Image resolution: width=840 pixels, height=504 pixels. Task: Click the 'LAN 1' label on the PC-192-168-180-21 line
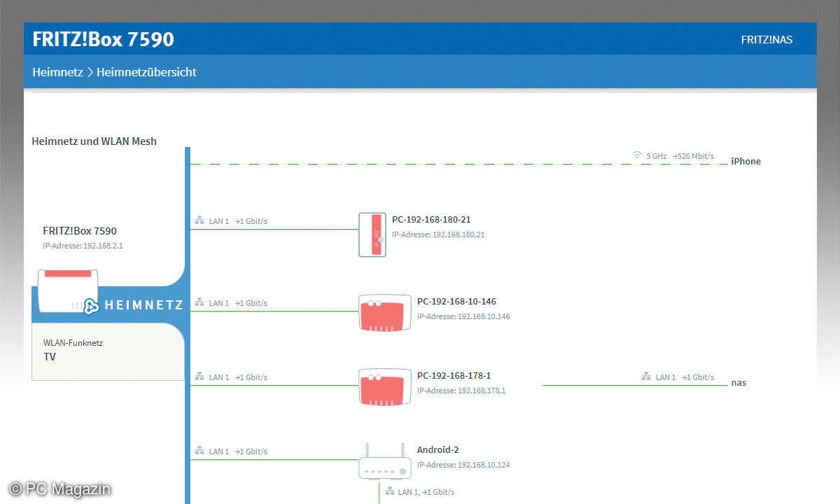[x=219, y=221]
